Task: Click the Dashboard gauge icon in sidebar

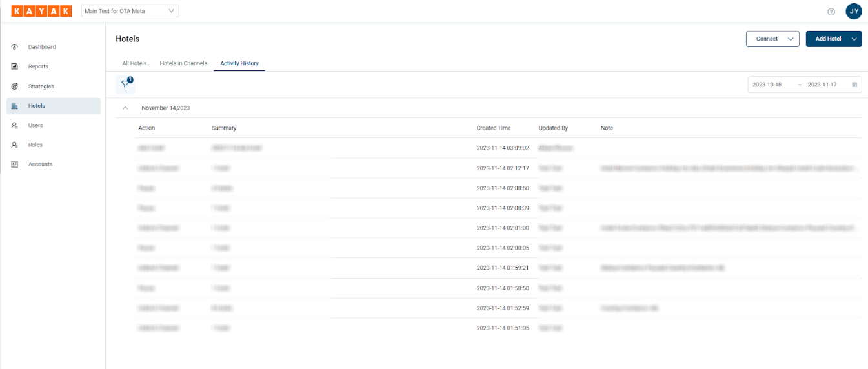Action: [15, 47]
